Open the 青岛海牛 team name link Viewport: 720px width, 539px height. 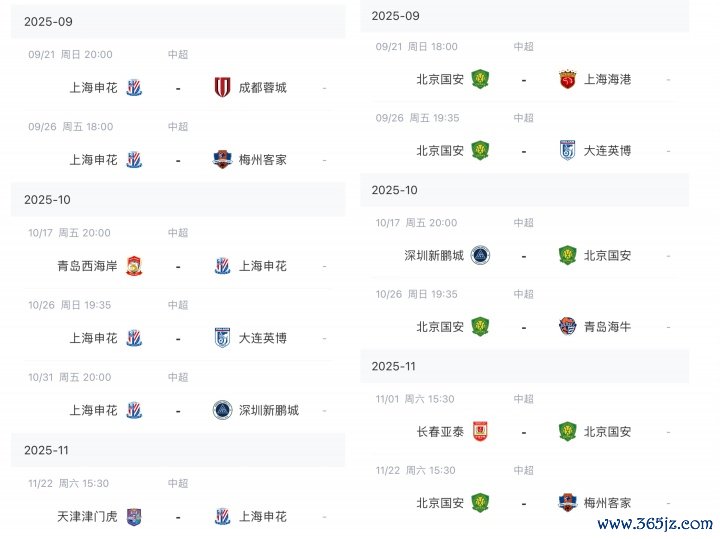pos(608,326)
